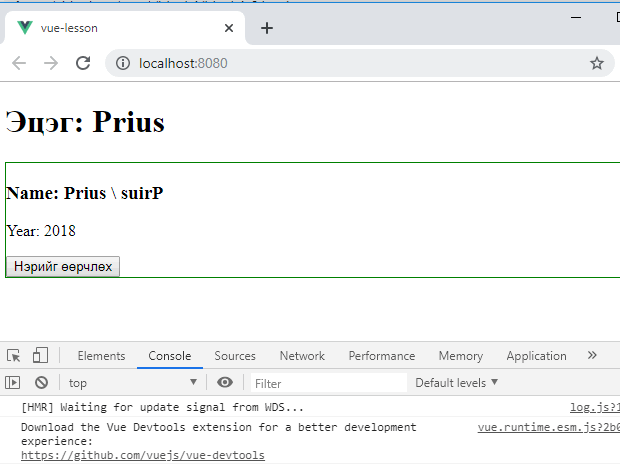The image size is (620, 466).
Task: Go forward to next page
Action: 51,63
